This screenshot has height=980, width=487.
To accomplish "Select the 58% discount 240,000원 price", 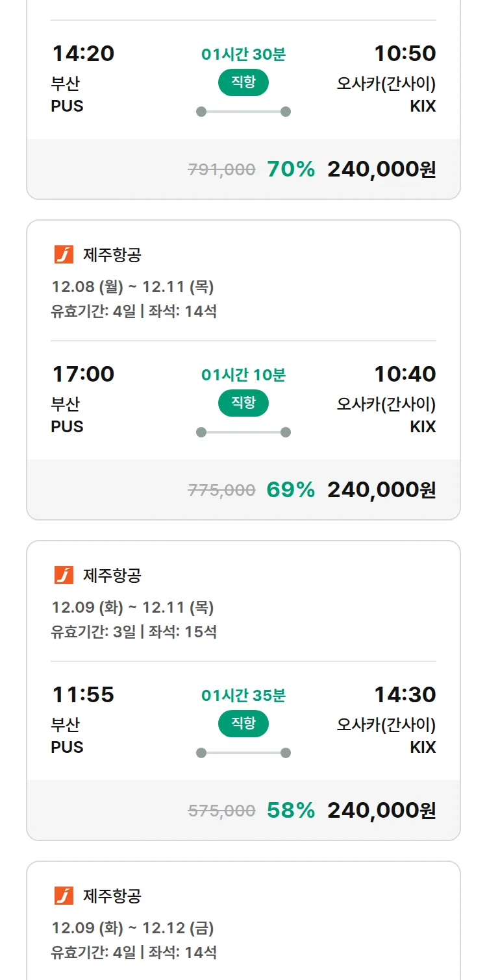I will (x=381, y=811).
